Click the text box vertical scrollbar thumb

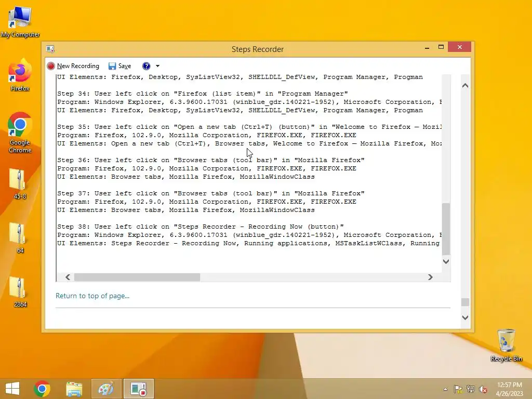446,229
